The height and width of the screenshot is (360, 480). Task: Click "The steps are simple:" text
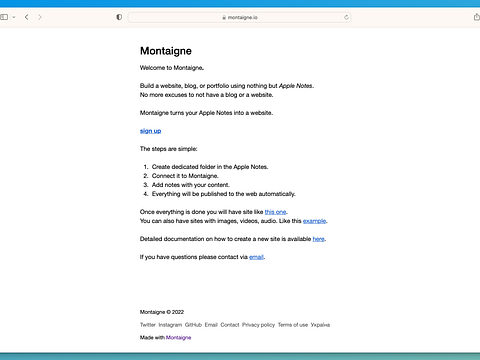click(168, 149)
